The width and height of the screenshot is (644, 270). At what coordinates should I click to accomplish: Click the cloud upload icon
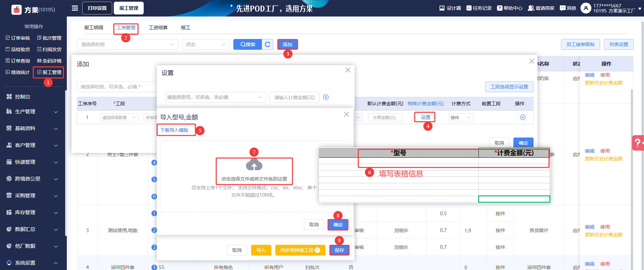(254, 165)
